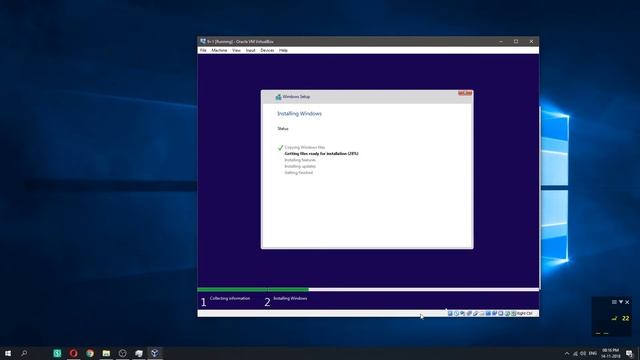Open the round gray app on taskbar
Image resolution: width=640 pixels, height=360 pixels.
122,353
